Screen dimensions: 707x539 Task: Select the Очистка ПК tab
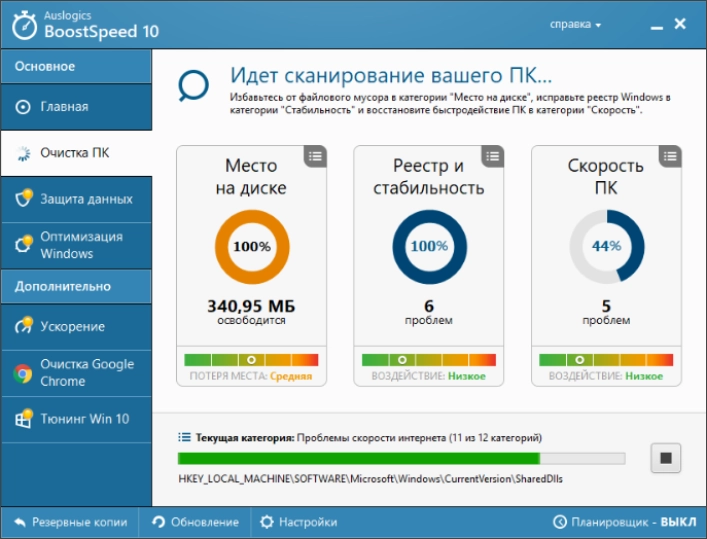(76, 153)
